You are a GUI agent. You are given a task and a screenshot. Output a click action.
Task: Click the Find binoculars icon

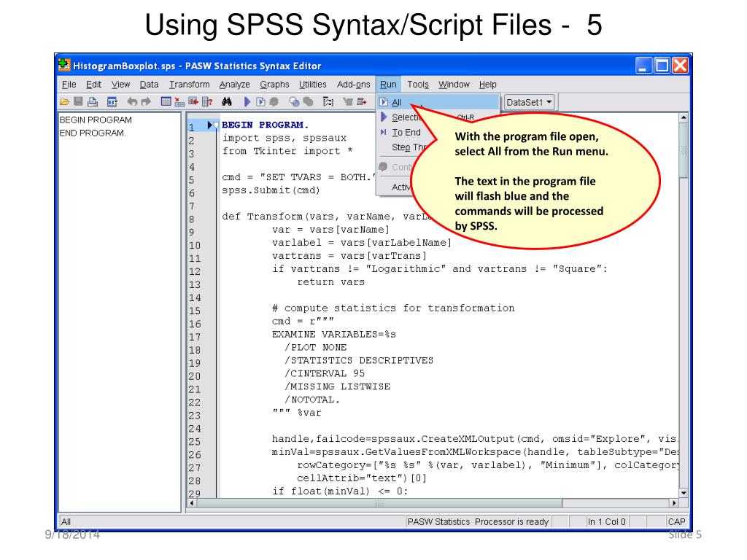point(226,103)
